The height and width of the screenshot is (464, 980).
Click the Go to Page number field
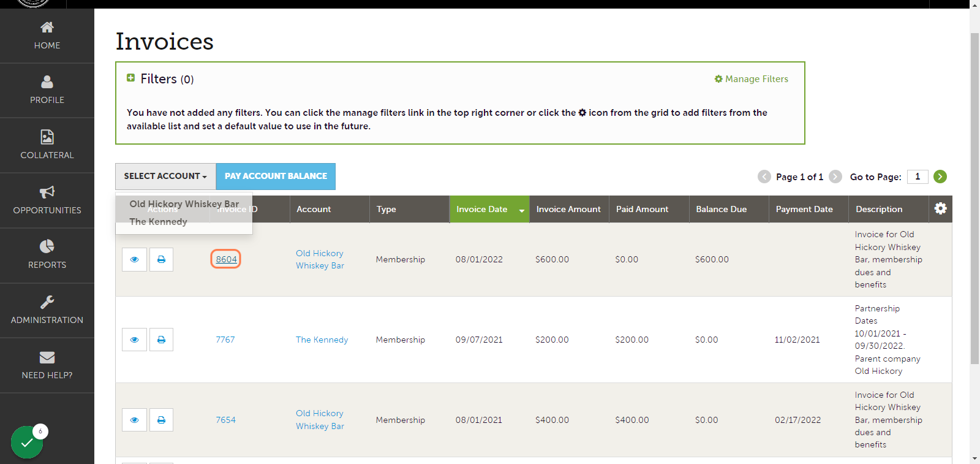click(x=918, y=177)
